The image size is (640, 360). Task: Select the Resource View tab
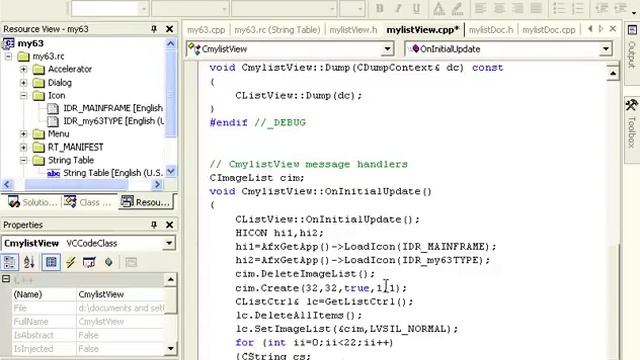pyautogui.click(x=146, y=202)
